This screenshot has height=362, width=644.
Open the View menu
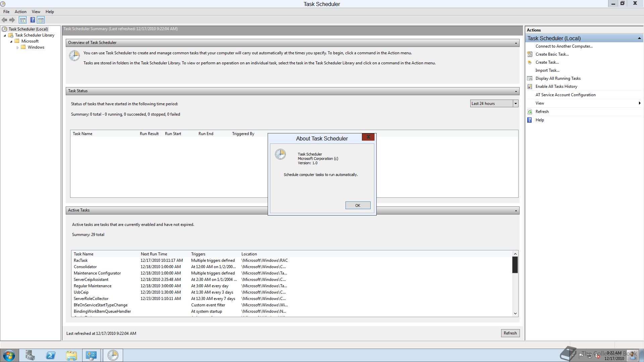tap(36, 12)
